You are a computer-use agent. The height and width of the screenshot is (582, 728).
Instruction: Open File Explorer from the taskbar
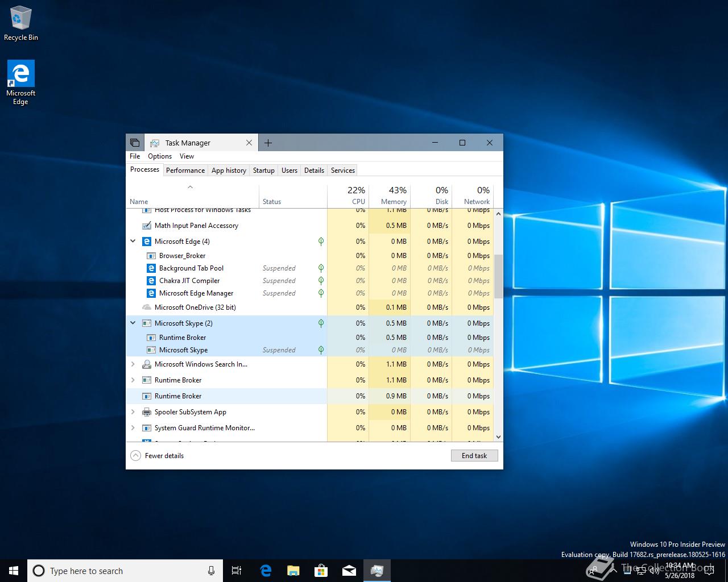click(x=293, y=571)
